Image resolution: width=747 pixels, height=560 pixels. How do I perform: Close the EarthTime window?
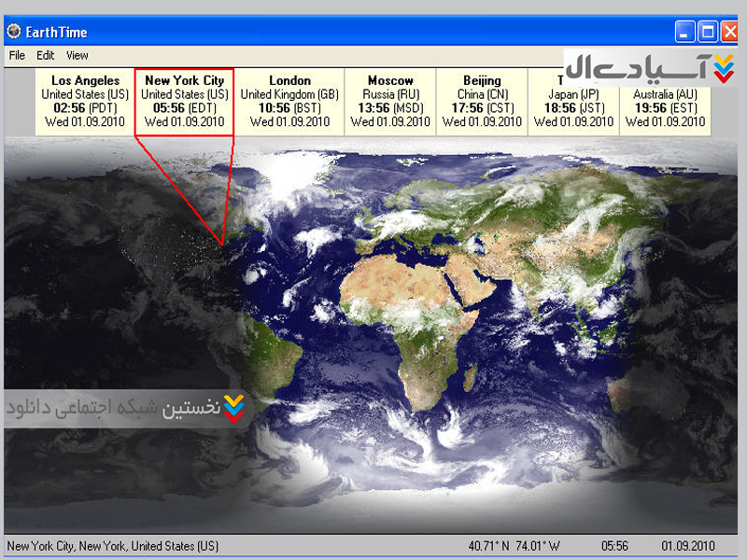point(729,33)
